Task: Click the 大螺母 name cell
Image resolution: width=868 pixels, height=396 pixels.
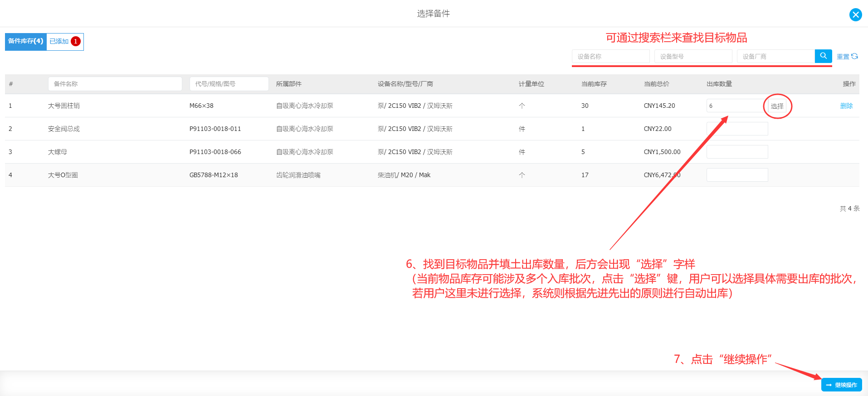Action: tap(58, 152)
